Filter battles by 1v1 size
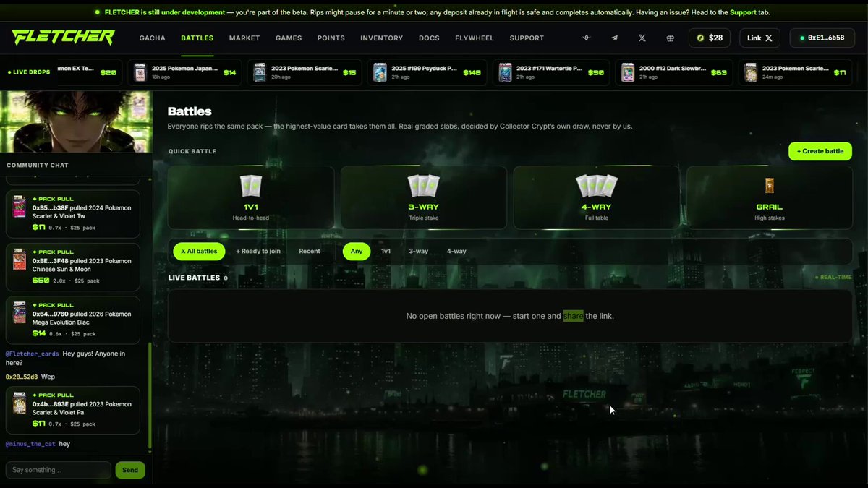Image resolution: width=868 pixels, height=488 pixels. [x=386, y=251]
